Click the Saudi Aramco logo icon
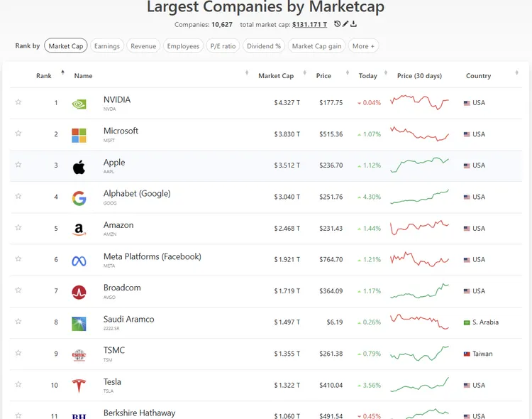The height and width of the screenshot is (419, 532). (x=79, y=324)
